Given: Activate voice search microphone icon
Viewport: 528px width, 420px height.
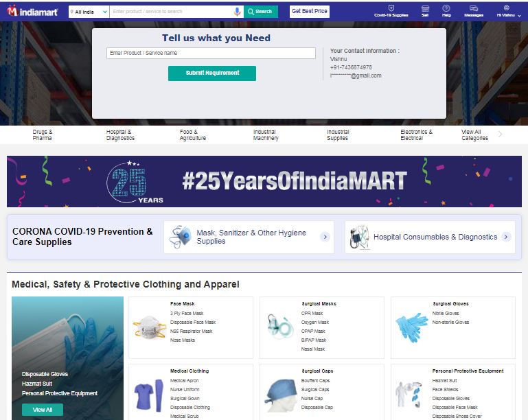Looking at the screenshot, I should [x=237, y=12].
